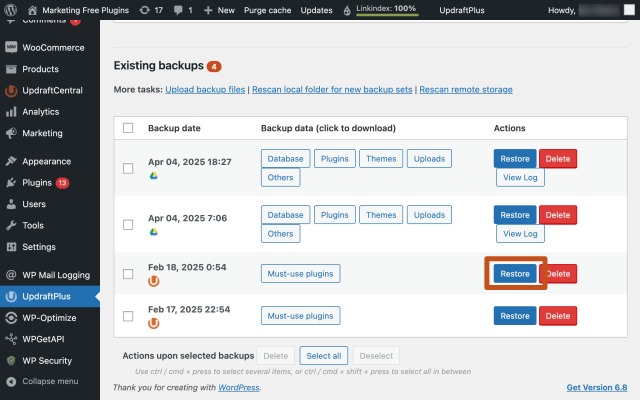
Task: Click the Get Version 6.8 link
Action: [x=597, y=387]
